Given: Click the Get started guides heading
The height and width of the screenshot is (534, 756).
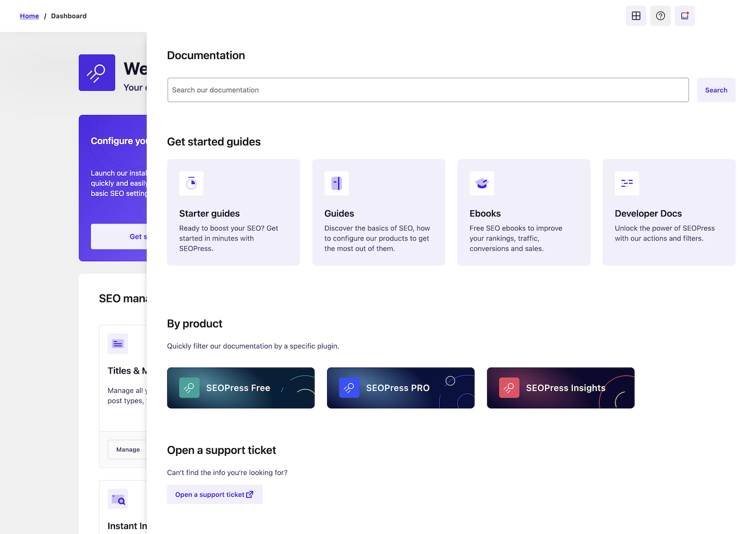Looking at the screenshot, I should point(214,142).
